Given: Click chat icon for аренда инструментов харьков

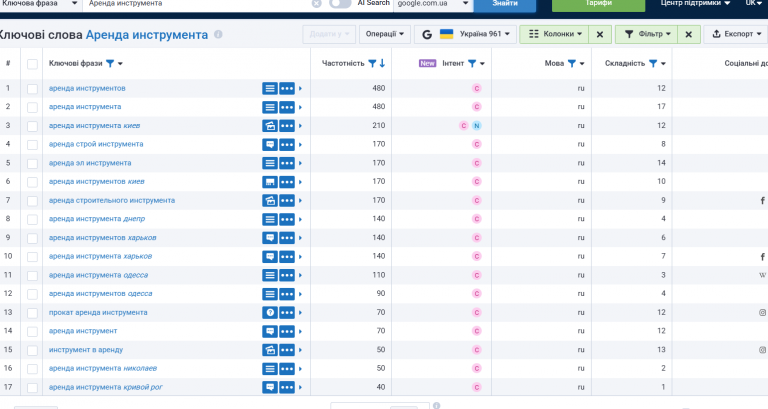Looking at the screenshot, I should pyautogui.click(x=269, y=238).
